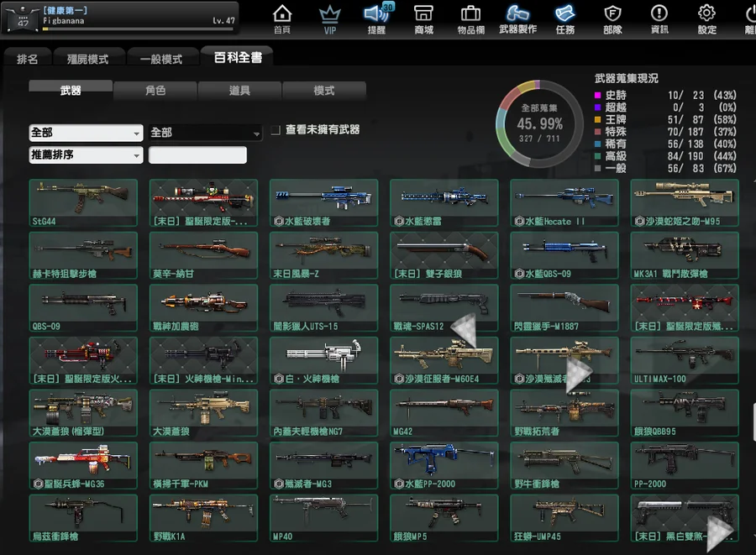
Task: Click the 稀有 blue legend swatch
Action: [x=597, y=144]
